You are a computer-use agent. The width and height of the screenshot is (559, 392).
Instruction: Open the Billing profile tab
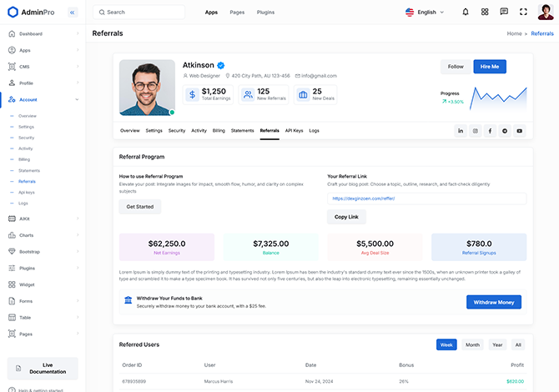pyautogui.click(x=219, y=131)
